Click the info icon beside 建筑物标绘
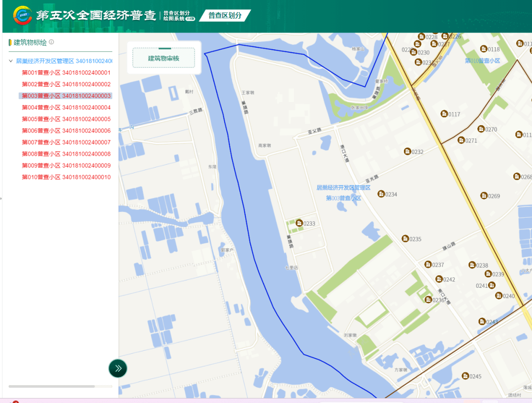Image resolution: width=532 pixels, height=403 pixels. pyautogui.click(x=51, y=42)
